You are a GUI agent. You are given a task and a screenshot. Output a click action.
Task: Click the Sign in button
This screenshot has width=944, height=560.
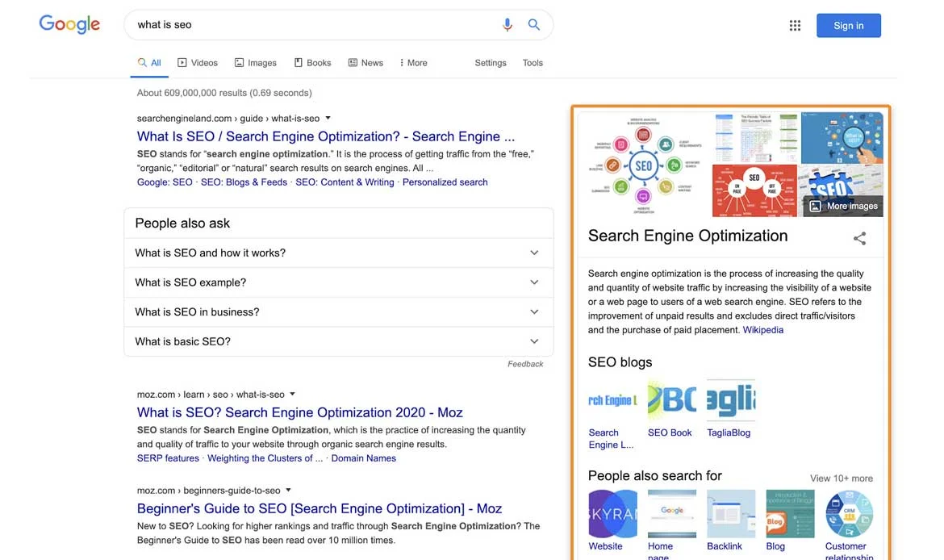point(848,26)
